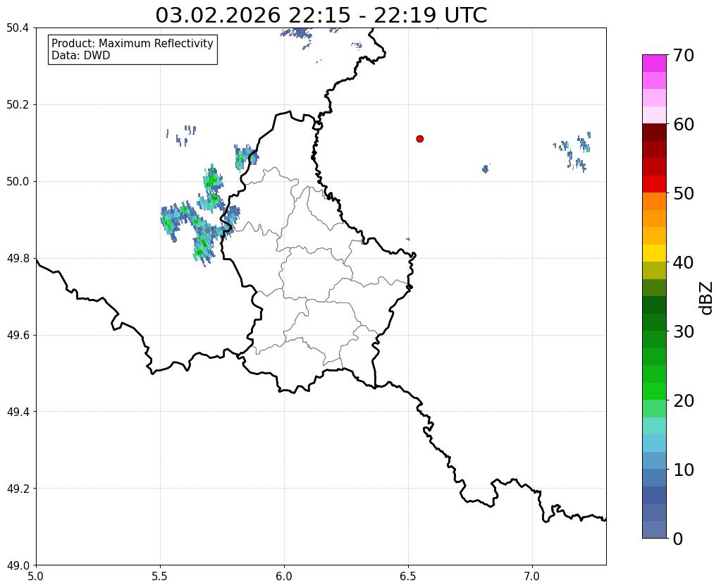Click the longitude 7.0 axis label
This screenshot has width=721, height=588.
click(533, 576)
